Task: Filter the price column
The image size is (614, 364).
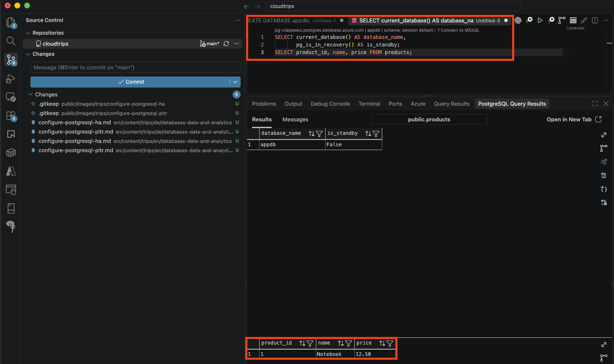Action: click(390, 343)
